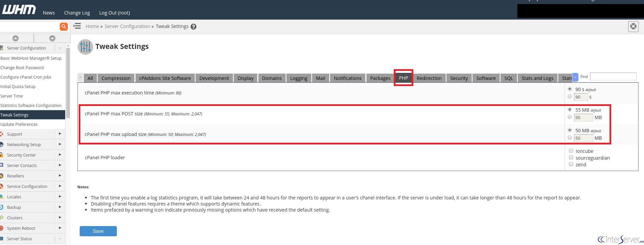The image size is (644, 245).
Task: Expand the Server Status section
Action: [x=60, y=239]
